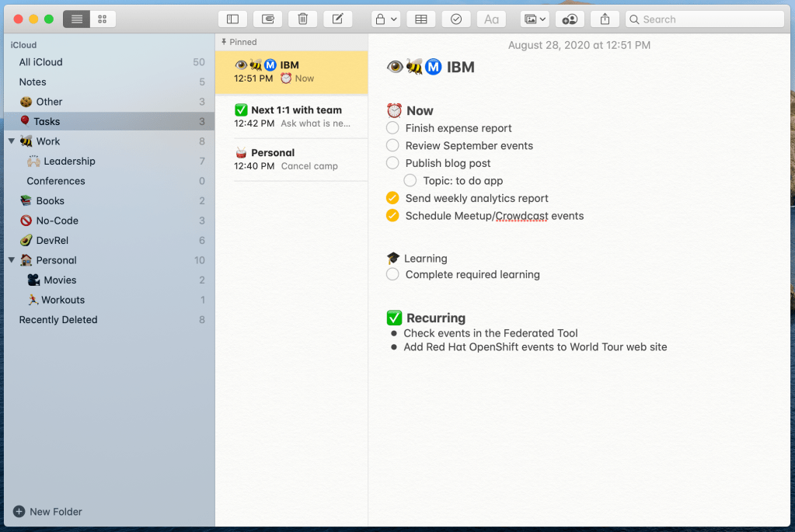Uncheck Send weekly analytics report
This screenshot has width=795, height=532.
[x=392, y=199]
